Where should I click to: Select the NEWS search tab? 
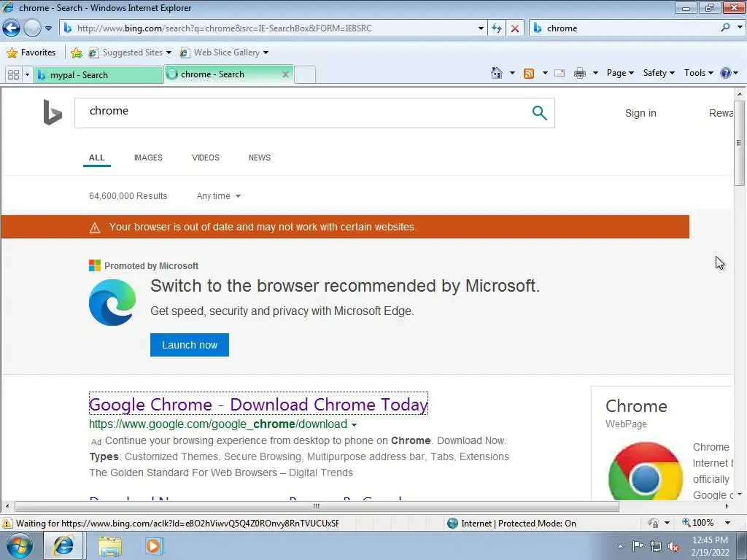[x=259, y=157]
